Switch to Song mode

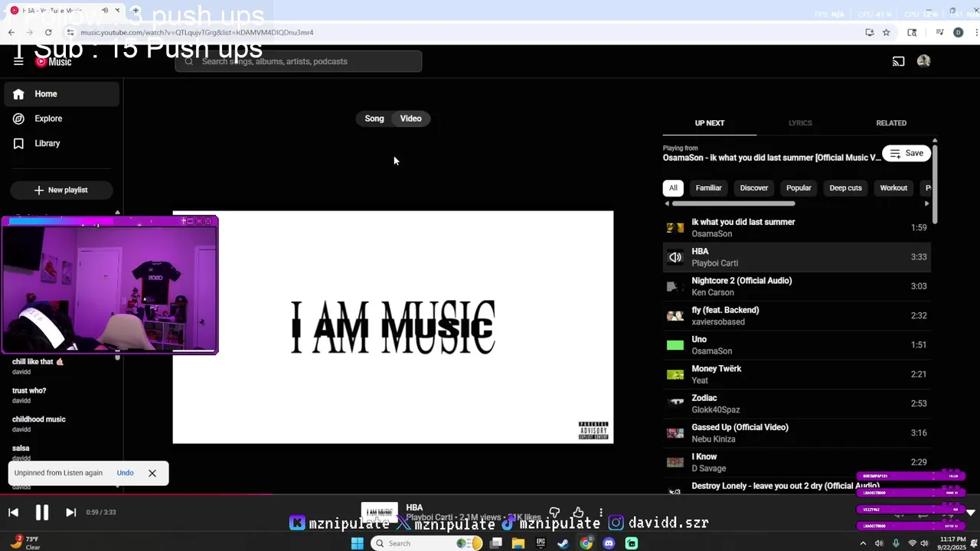pyautogui.click(x=374, y=119)
